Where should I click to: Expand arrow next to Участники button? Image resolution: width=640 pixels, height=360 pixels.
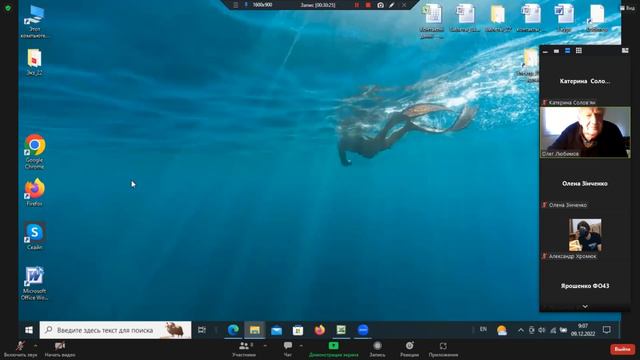coord(266,346)
